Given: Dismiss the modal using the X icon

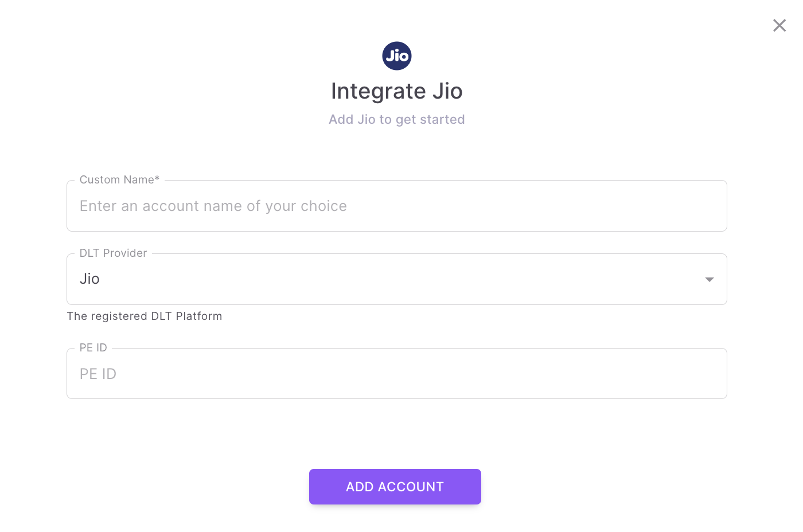Looking at the screenshot, I should click(x=779, y=25).
